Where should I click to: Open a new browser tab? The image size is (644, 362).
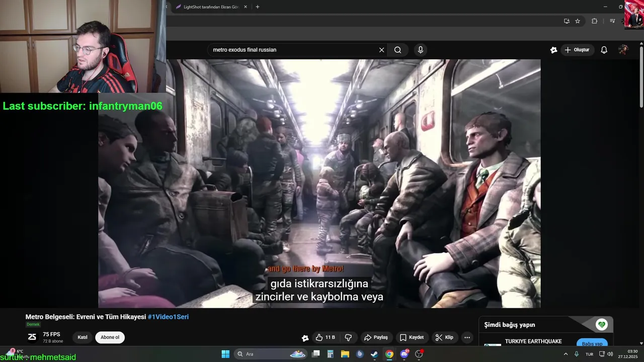[258, 7]
